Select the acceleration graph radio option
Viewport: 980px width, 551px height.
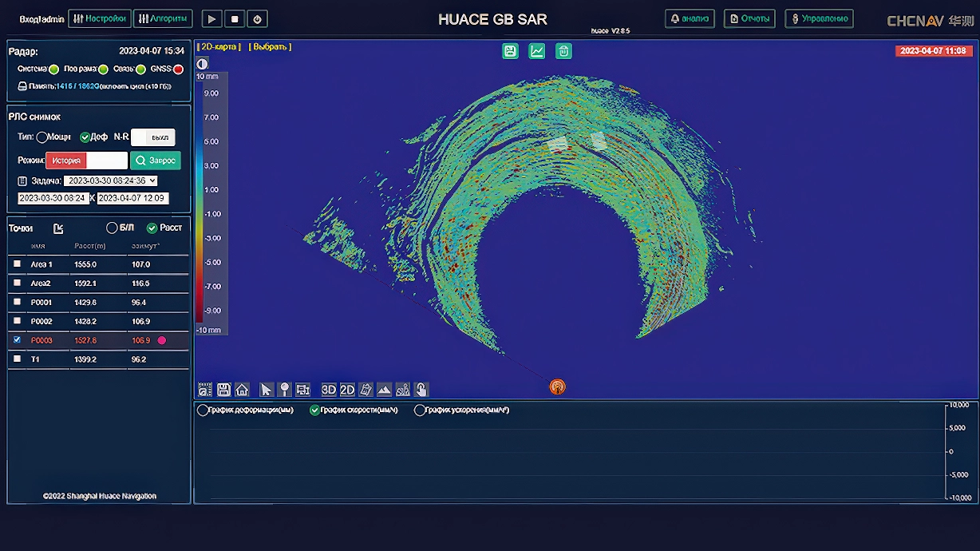[x=420, y=410]
